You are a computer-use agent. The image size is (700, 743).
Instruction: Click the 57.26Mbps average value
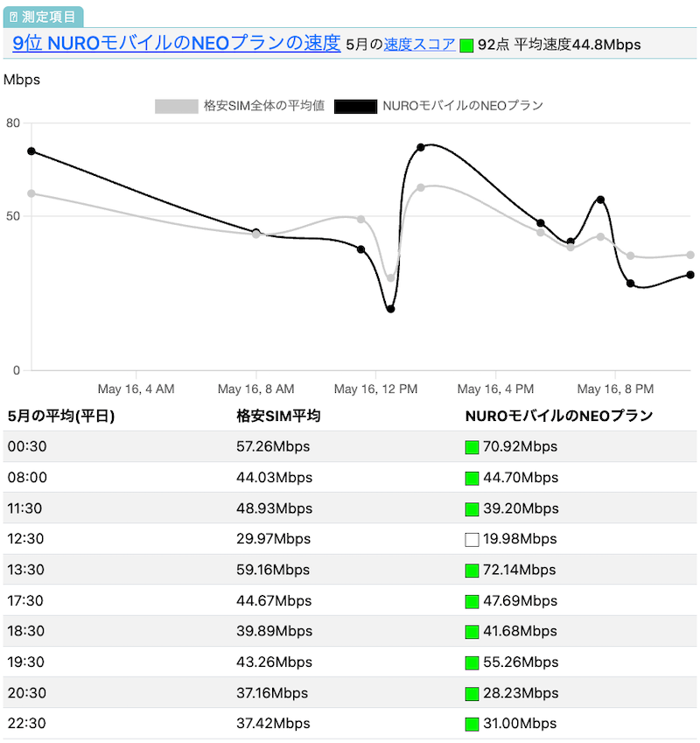pos(273,446)
